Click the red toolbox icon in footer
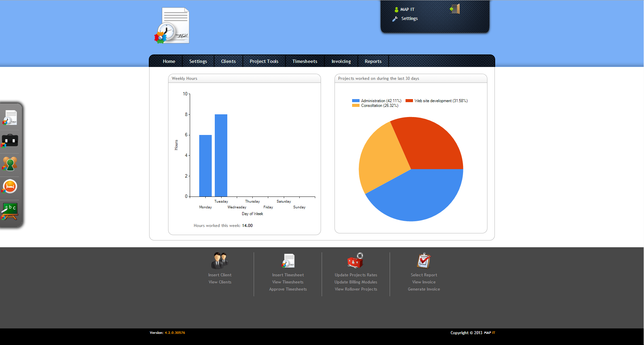 (355, 260)
